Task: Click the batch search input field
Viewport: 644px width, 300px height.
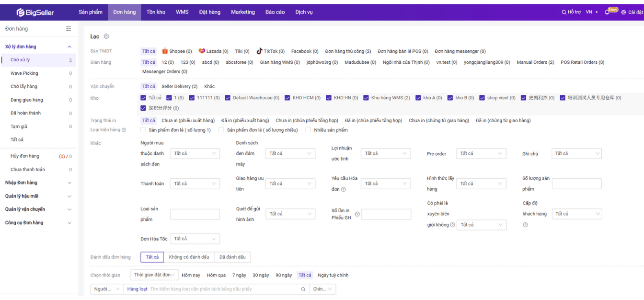Action: [223, 289]
